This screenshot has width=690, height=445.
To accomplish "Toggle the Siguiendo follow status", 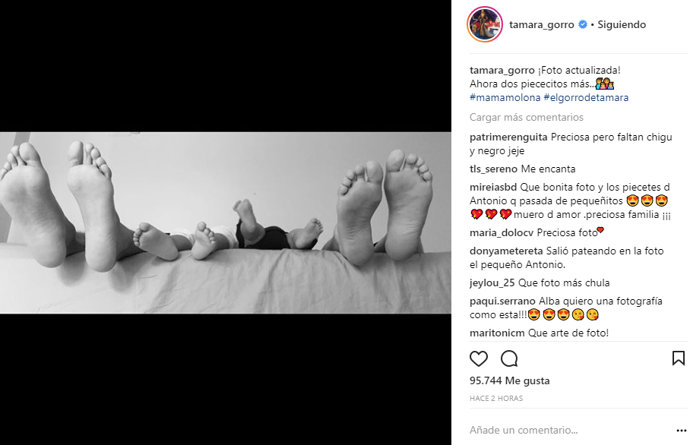I will tap(621, 25).
